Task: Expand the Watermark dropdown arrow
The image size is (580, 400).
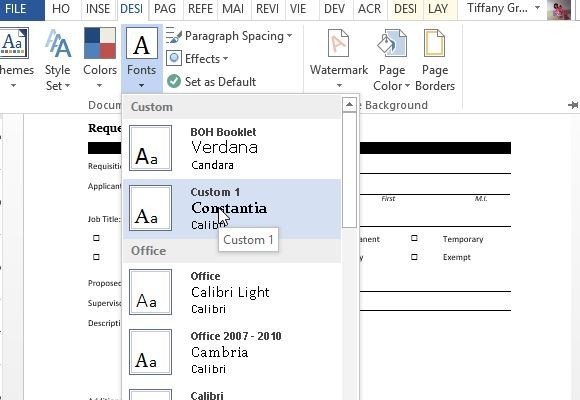Action: (339, 86)
